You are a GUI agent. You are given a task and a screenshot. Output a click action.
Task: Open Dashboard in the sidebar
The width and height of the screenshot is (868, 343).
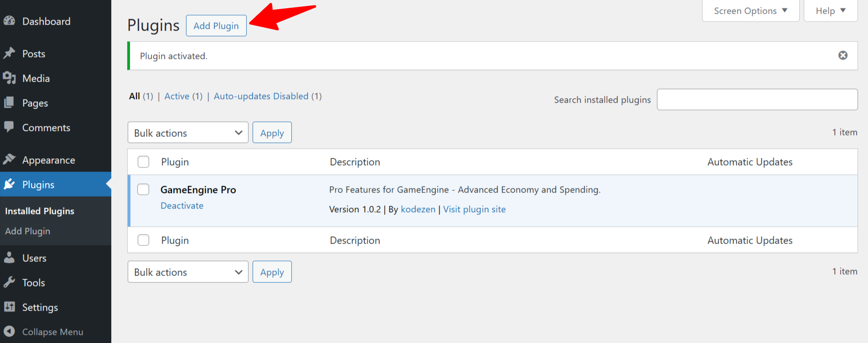tap(46, 21)
